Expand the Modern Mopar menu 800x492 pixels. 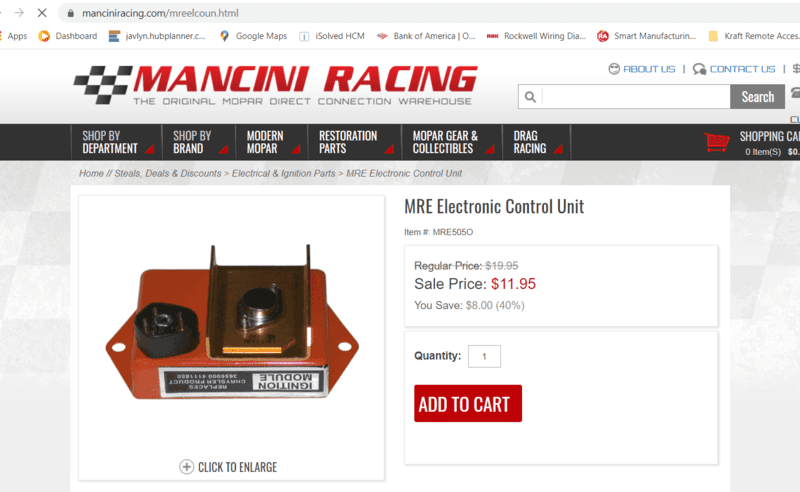[271, 142]
